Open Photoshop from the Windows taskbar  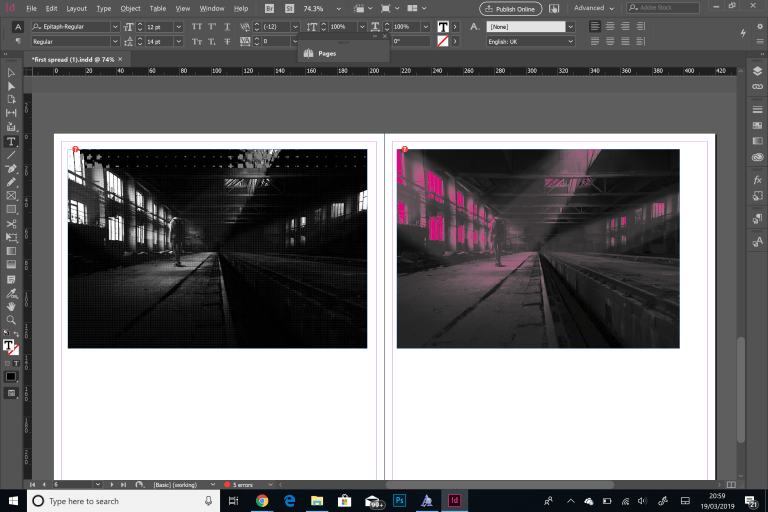tap(400, 500)
